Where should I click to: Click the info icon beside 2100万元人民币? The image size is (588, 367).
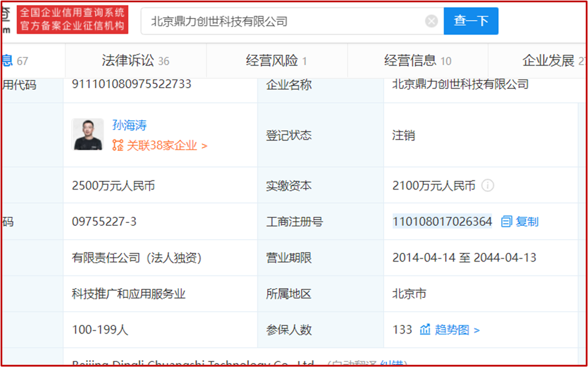point(488,186)
